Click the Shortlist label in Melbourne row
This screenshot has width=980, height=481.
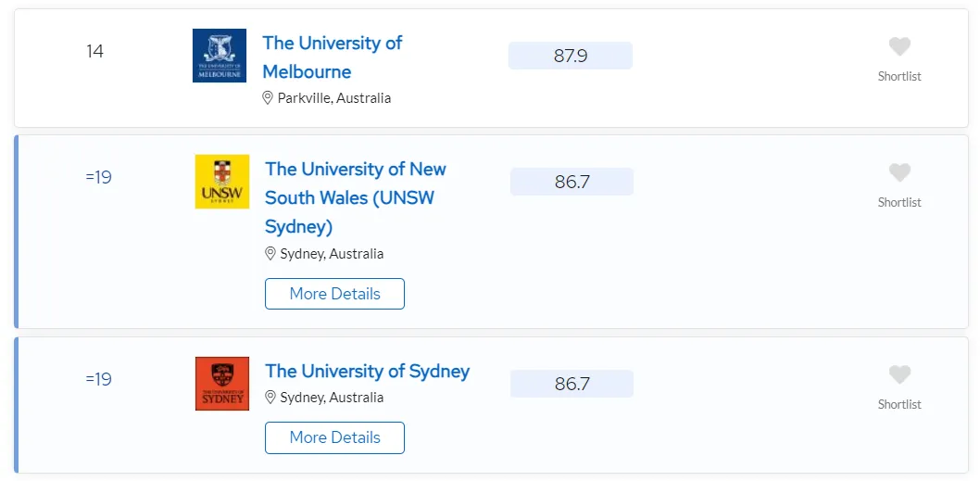(899, 76)
